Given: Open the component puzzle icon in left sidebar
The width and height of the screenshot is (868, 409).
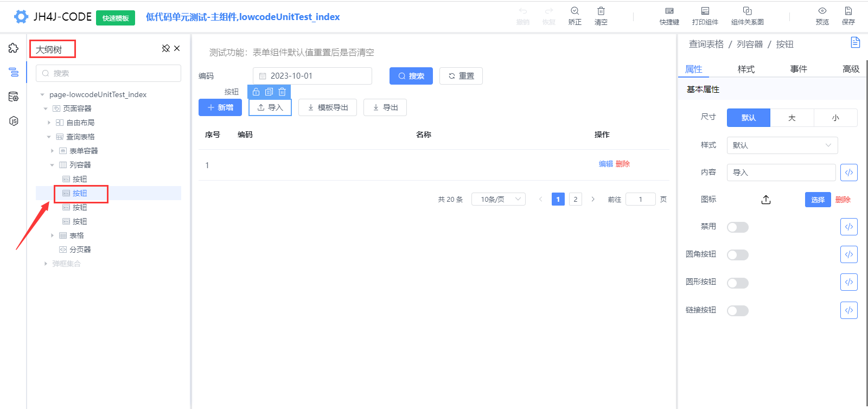Looking at the screenshot, I should tap(14, 48).
